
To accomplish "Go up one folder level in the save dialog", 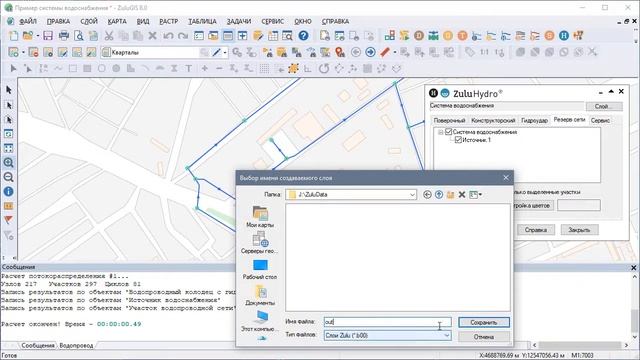I will pos(439,195).
